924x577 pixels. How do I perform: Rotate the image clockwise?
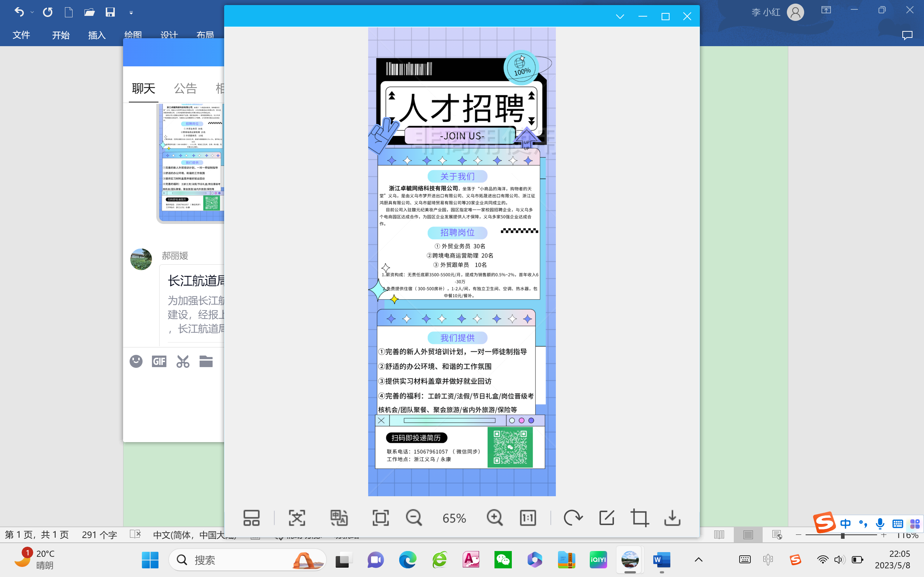click(573, 518)
